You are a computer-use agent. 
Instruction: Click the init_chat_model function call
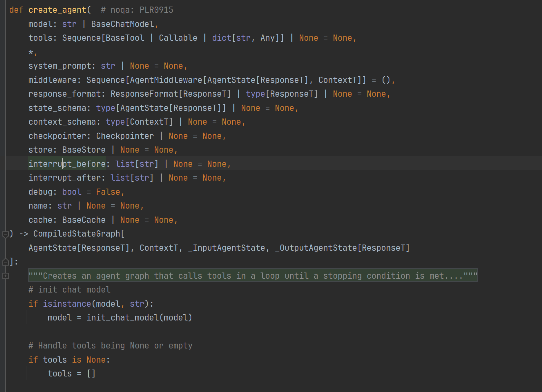123,318
